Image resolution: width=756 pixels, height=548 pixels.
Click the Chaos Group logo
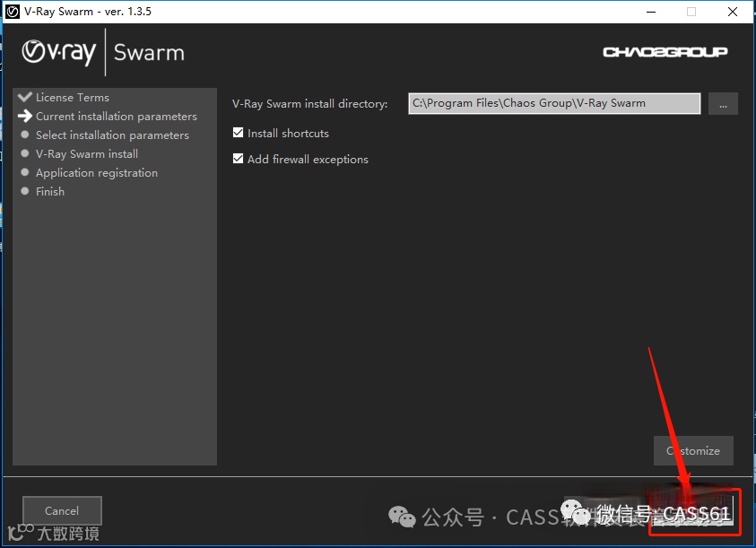pos(665,52)
